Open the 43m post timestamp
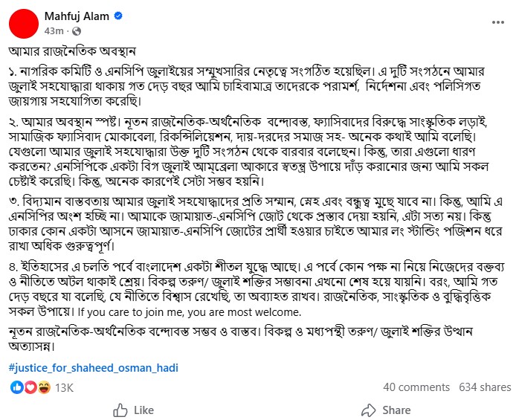This screenshot has width=519, height=420. (54, 31)
